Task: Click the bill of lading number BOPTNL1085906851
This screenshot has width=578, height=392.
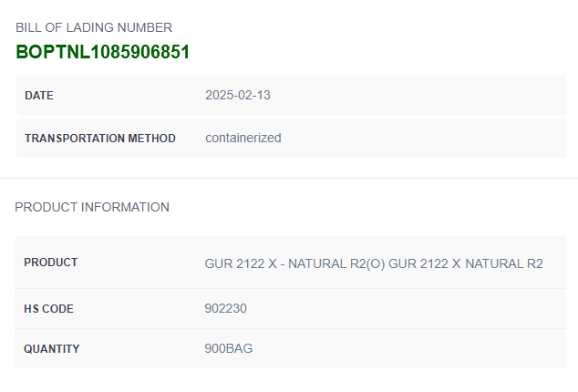Action: tap(102, 52)
